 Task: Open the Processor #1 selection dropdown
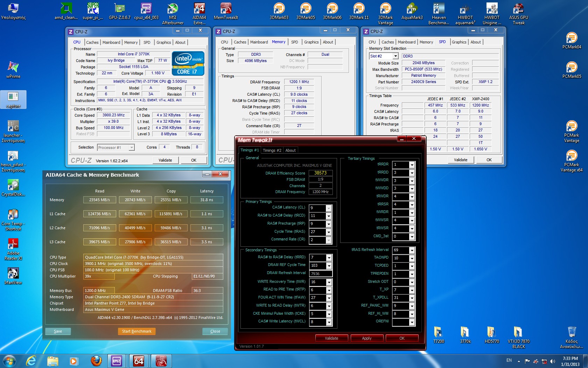(132, 148)
